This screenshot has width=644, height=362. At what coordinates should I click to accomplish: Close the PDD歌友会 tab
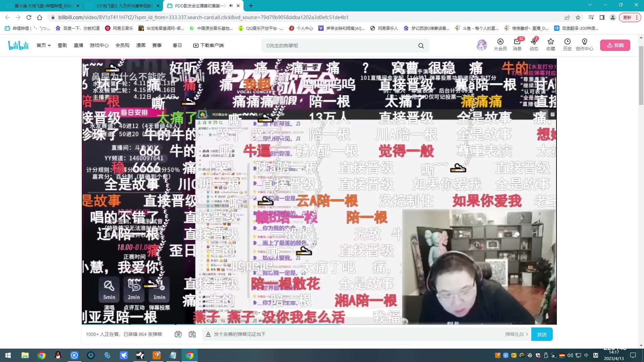coord(238,6)
